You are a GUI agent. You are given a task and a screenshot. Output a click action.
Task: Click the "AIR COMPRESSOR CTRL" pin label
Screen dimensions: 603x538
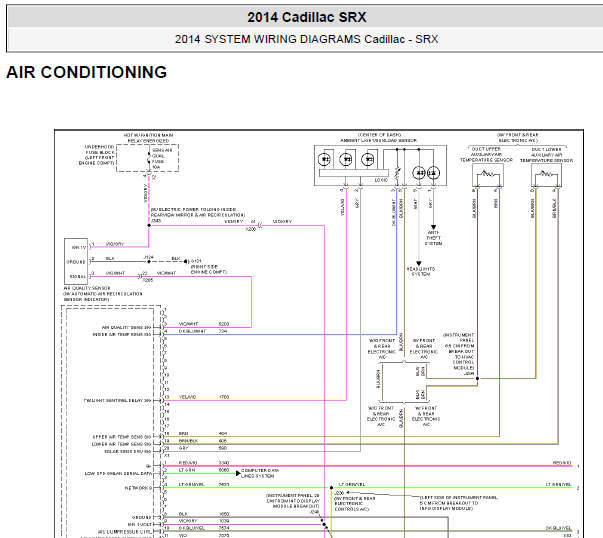point(125,531)
